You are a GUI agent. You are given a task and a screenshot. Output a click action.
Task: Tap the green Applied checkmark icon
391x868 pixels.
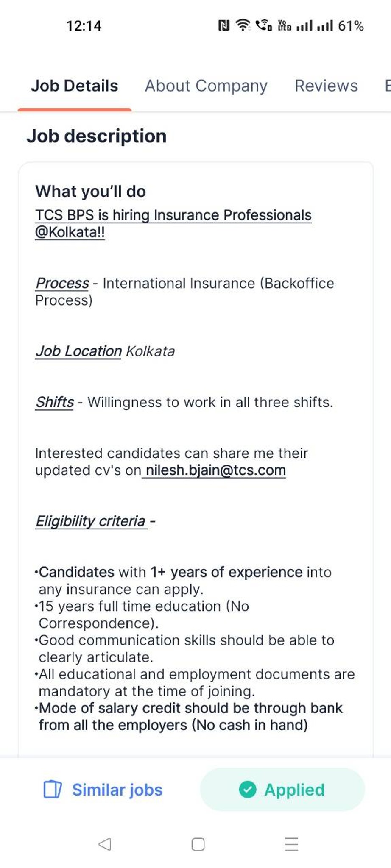pos(248,790)
